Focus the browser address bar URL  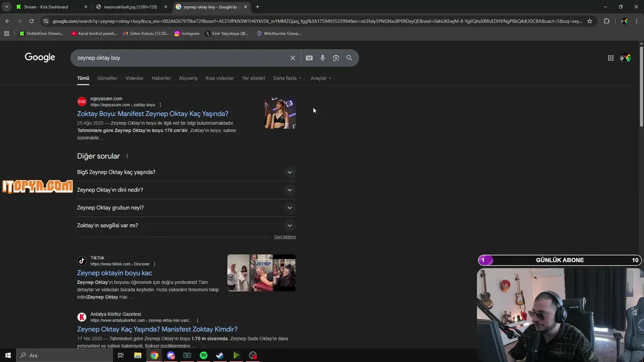pos(317,21)
